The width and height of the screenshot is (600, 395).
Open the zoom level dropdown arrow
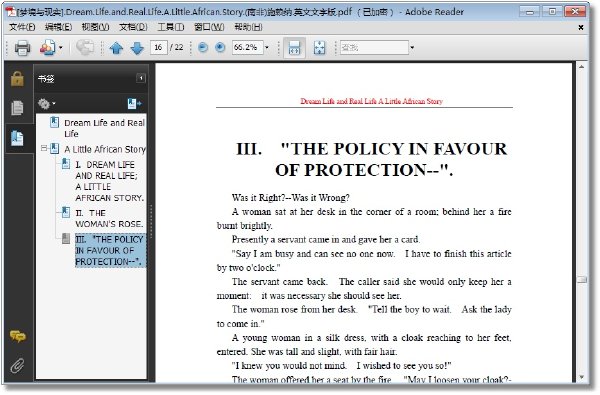[x=267, y=47]
